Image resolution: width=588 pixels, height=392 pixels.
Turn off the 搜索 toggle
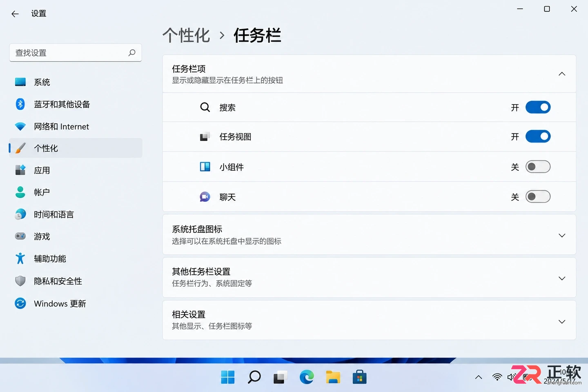tap(538, 107)
